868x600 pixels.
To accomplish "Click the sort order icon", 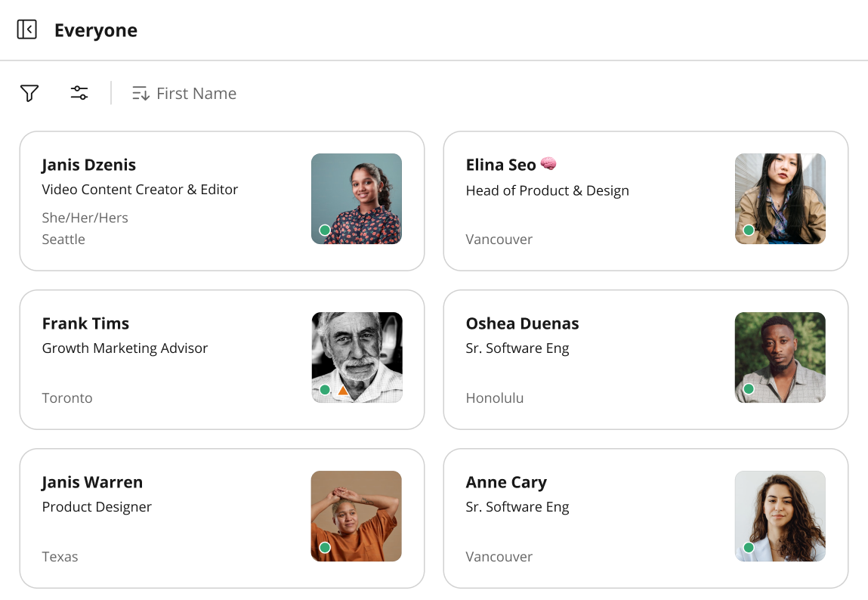I will click(x=141, y=93).
